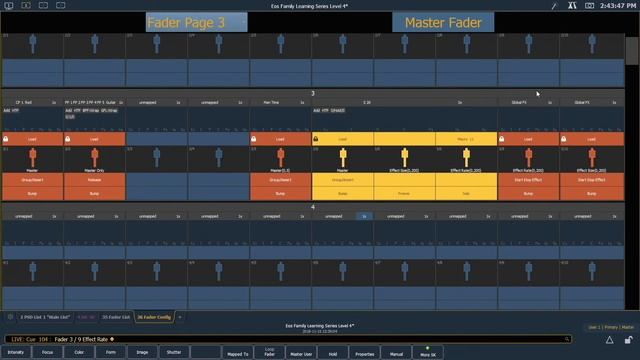
Task: Toggle the lock icon on Man Time fader Load
Action: 253,139
